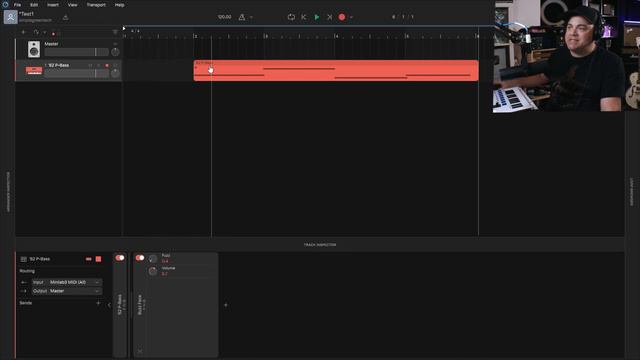Click the '52 P-Bass instrument thumbnail

coord(34,71)
